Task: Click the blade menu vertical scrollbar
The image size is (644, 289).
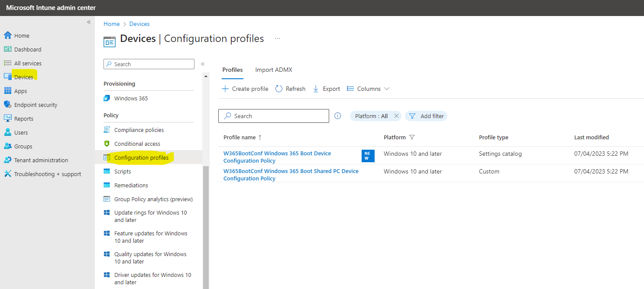Action: (206, 227)
